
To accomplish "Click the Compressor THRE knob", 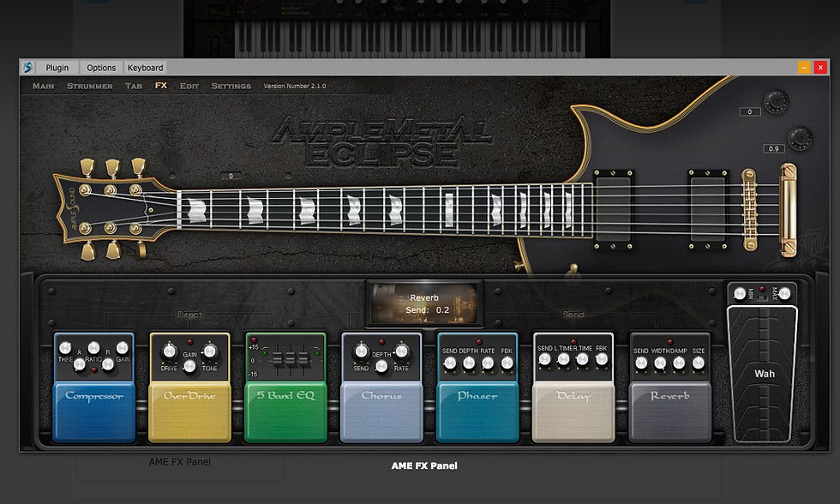I will pos(65,348).
